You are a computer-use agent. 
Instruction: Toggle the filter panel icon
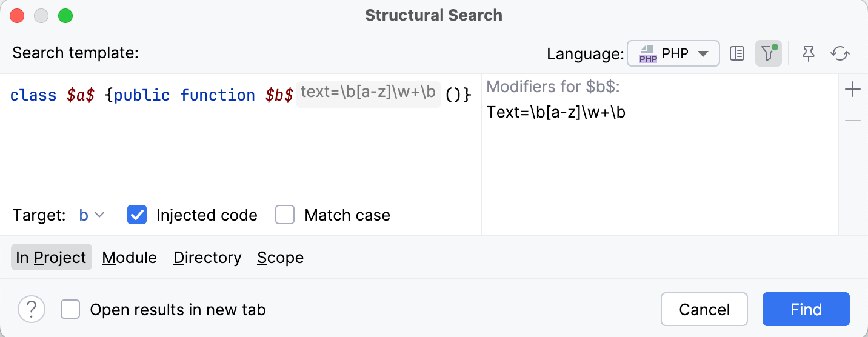[768, 54]
